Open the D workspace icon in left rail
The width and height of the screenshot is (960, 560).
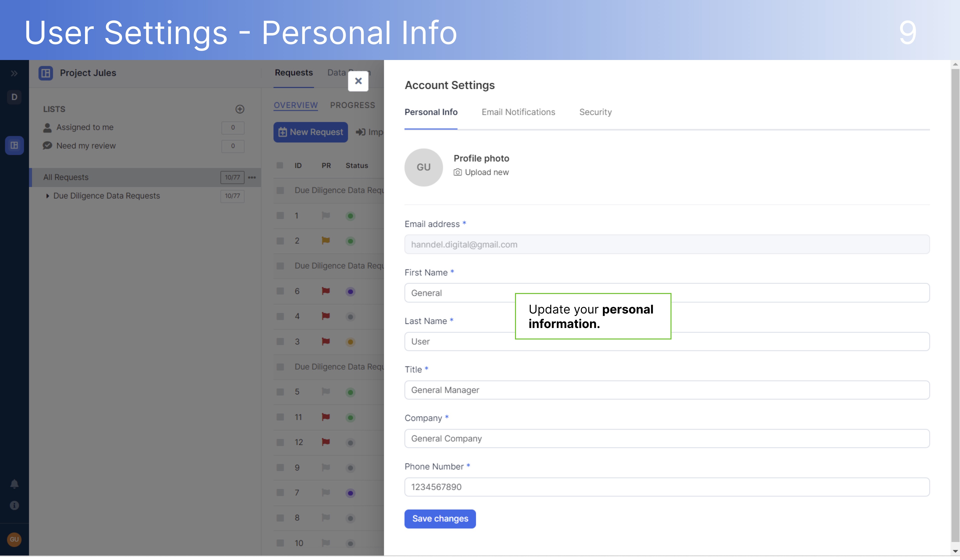point(14,97)
